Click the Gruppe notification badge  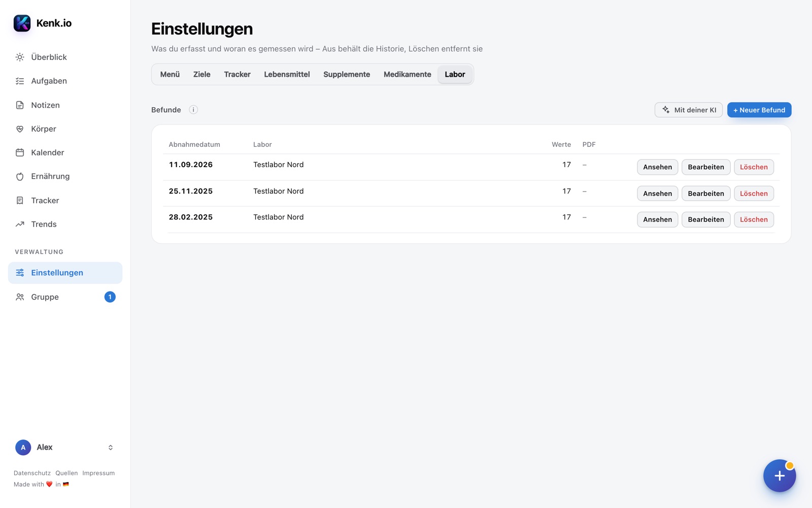coord(110,297)
